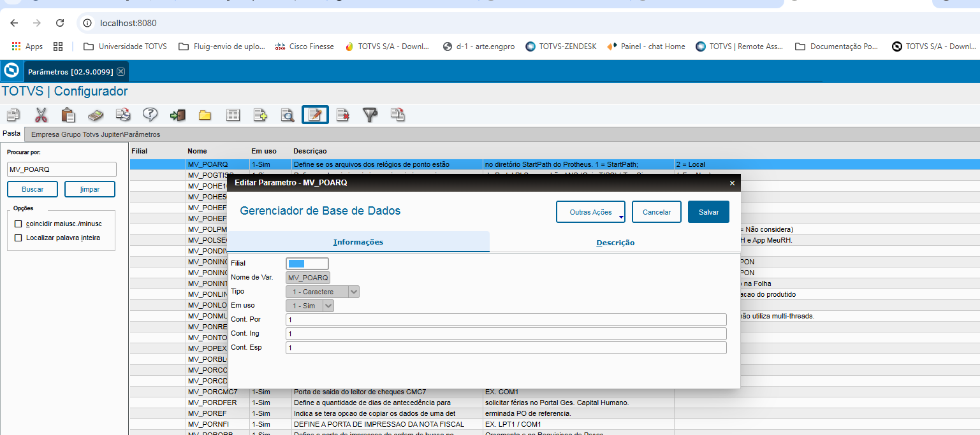Viewport: 980px width, 435px height.
Task: Click the exit door icon
Action: click(x=177, y=115)
